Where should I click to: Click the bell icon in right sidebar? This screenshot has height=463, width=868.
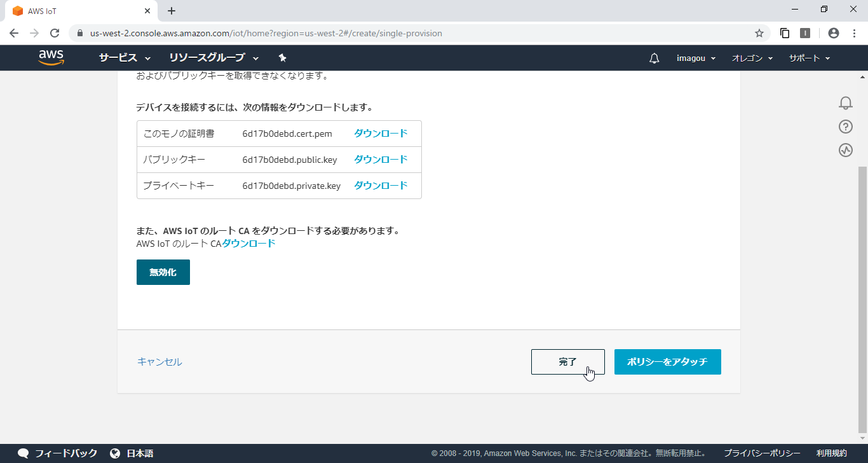(845, 102)
